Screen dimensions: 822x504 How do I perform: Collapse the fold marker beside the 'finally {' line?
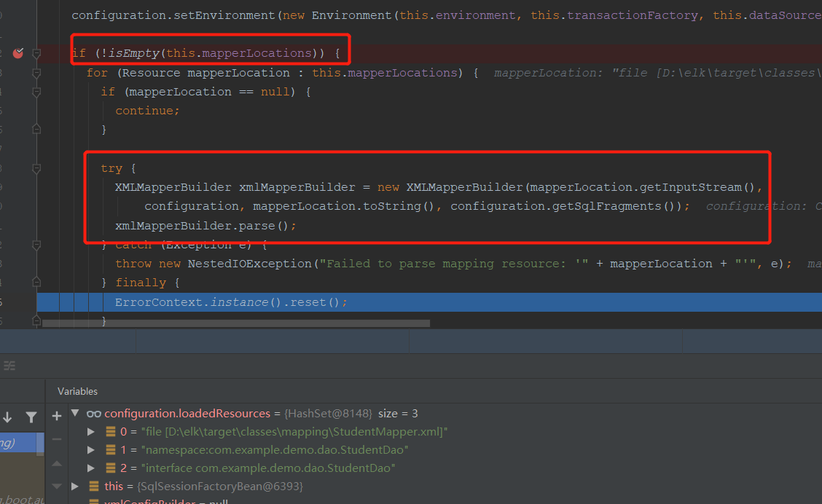pos(36,283)
